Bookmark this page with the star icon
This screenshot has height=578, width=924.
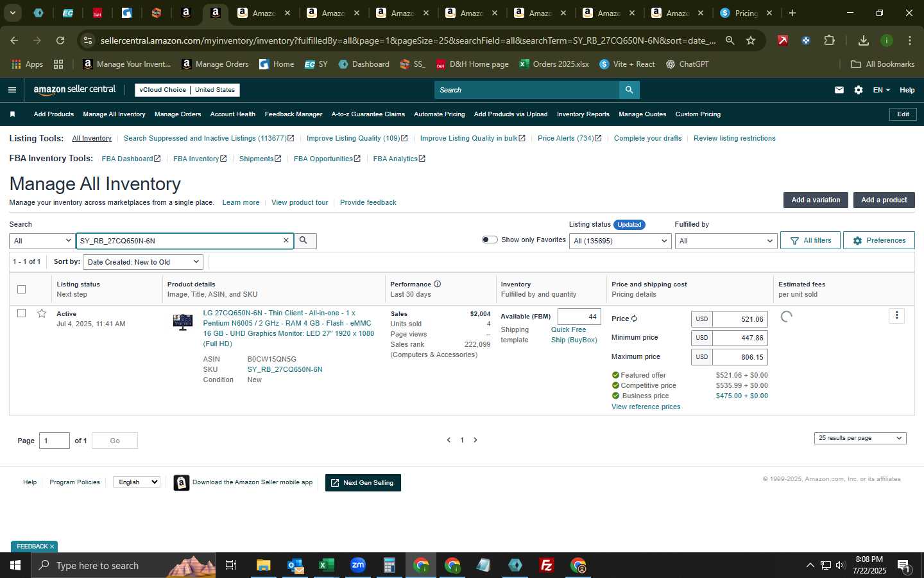click(x=751, y=40)
